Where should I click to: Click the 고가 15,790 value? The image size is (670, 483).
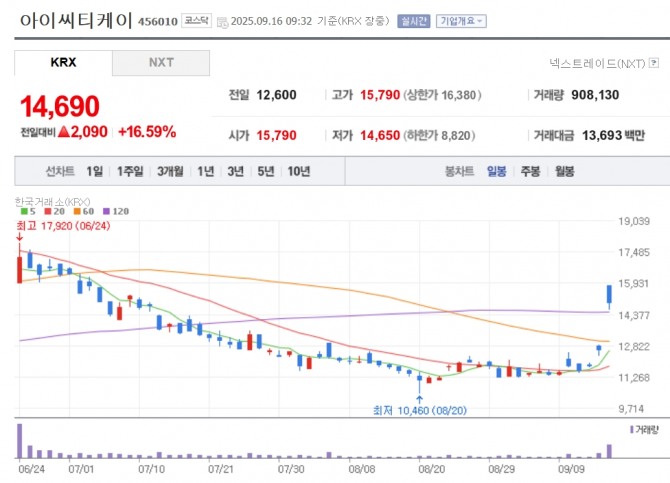click(x=380, y=95)
